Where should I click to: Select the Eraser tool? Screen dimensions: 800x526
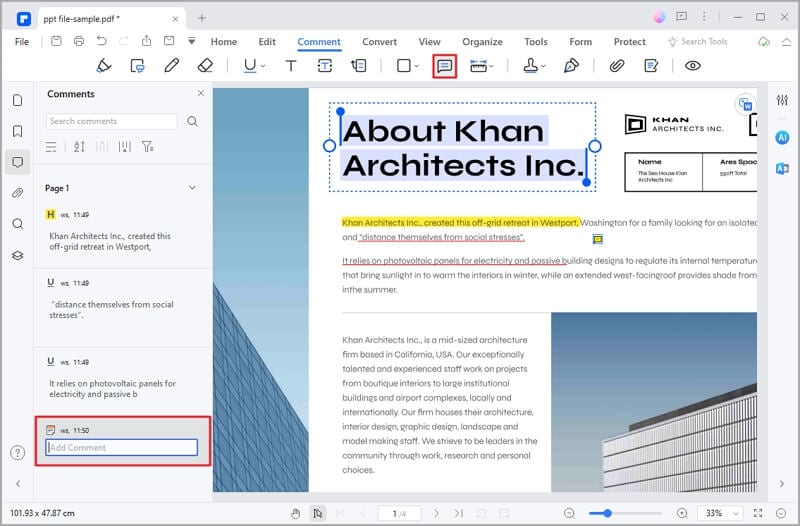[x=205, y=65]
